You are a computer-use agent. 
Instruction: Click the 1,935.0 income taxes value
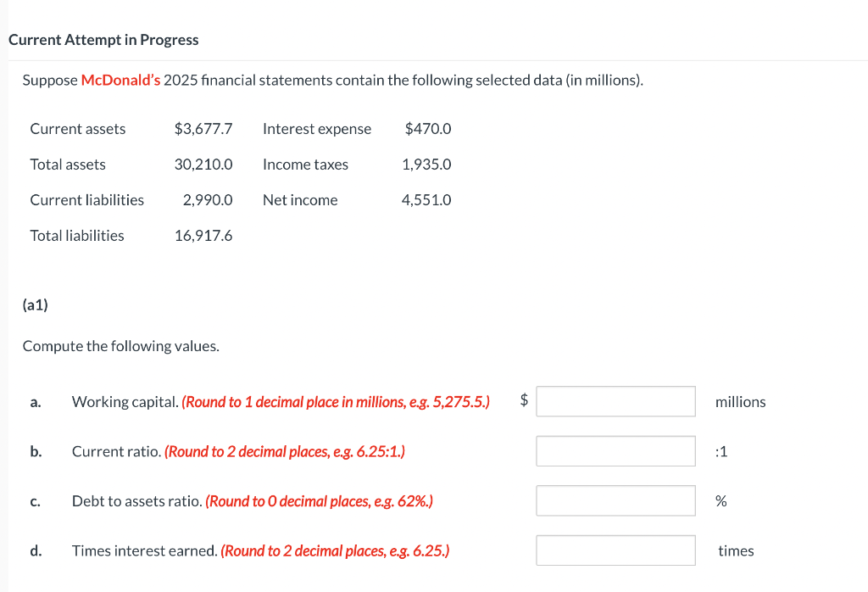[x=426, y=165]
